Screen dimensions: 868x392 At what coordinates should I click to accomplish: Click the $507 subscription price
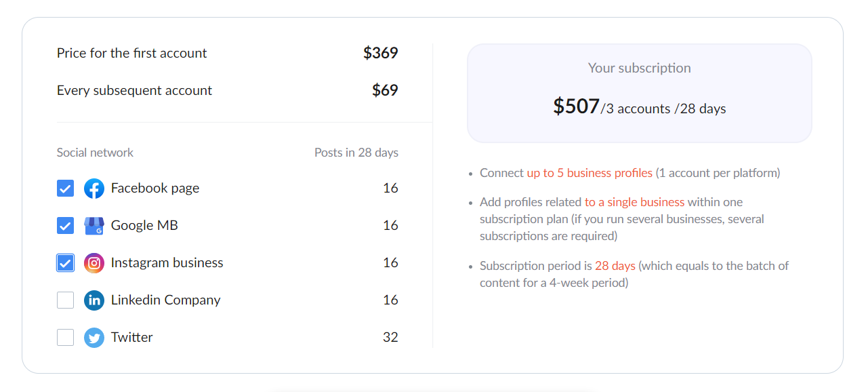point(577,106)
